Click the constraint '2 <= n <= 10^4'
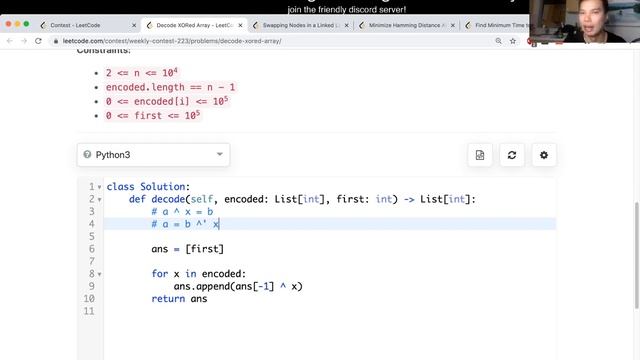640x360 pixels. click(x=142, y=73)
